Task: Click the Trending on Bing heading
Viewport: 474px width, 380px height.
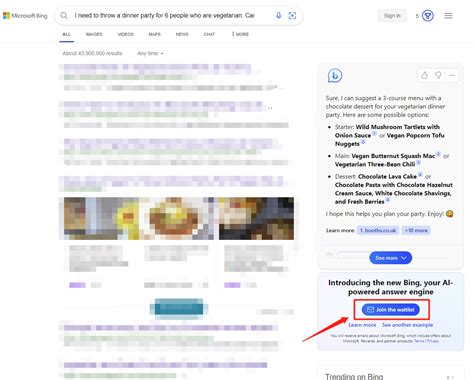Action: [354, 377]
